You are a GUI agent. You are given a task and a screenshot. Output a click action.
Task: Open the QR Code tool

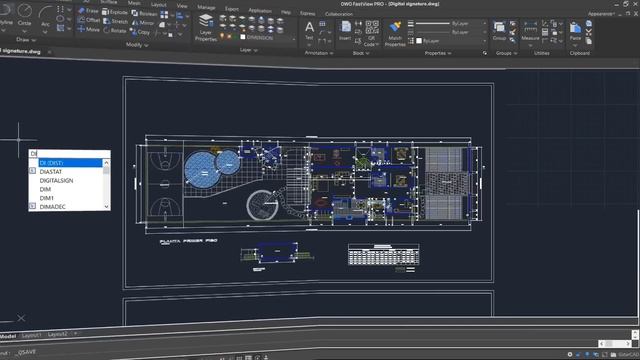371,33
